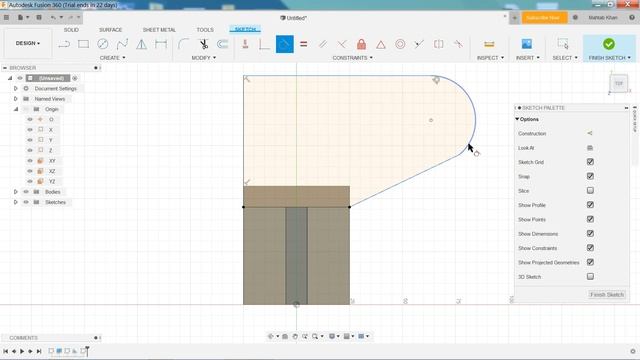Click the Insert Image icon
Screen dimensions: 640x360
pyautogui.click(x=527, y=44)
